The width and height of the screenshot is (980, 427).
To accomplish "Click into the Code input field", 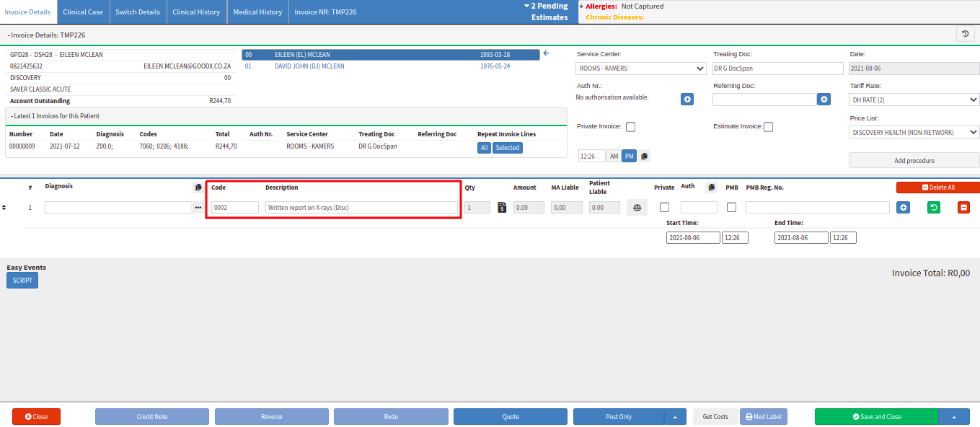I will tap(235, 208).
